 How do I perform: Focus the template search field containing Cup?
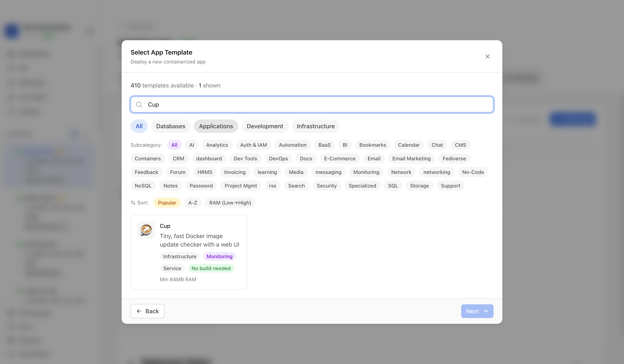[312, 104]
